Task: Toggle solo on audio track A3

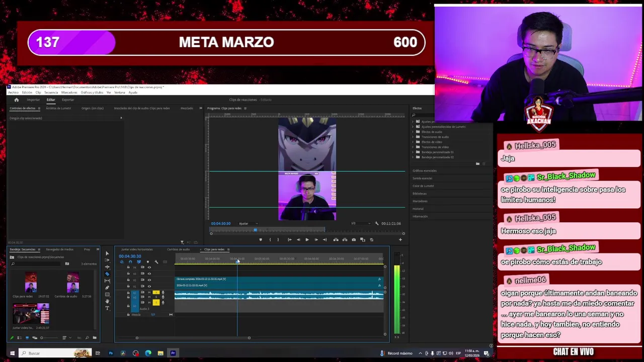Action: pos(156,303)
